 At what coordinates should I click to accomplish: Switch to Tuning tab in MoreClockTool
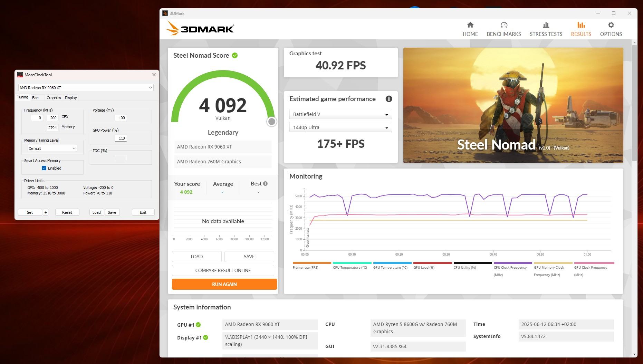pos(23,97)
